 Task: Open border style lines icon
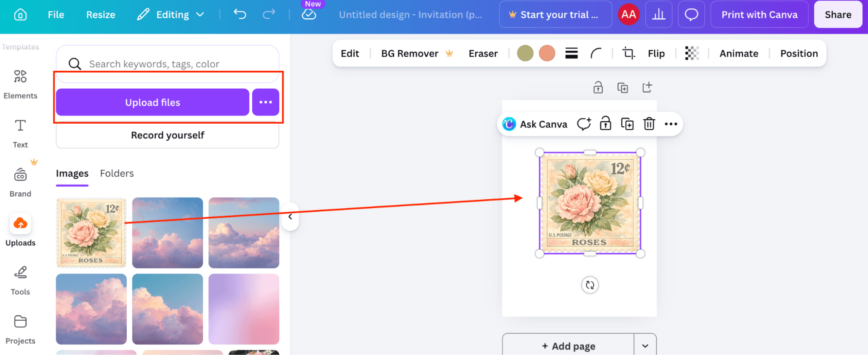[x=571, y=53]
